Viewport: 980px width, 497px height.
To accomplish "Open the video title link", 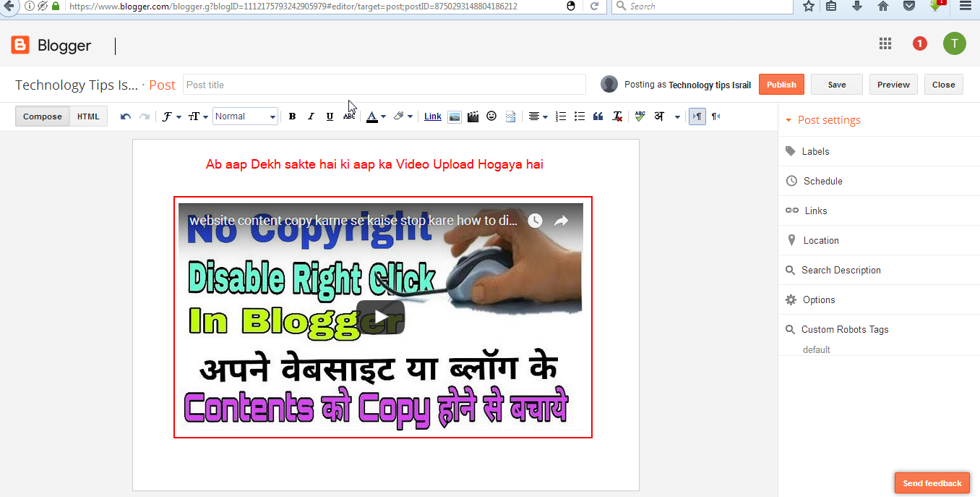I will click(x=353, y=221).
